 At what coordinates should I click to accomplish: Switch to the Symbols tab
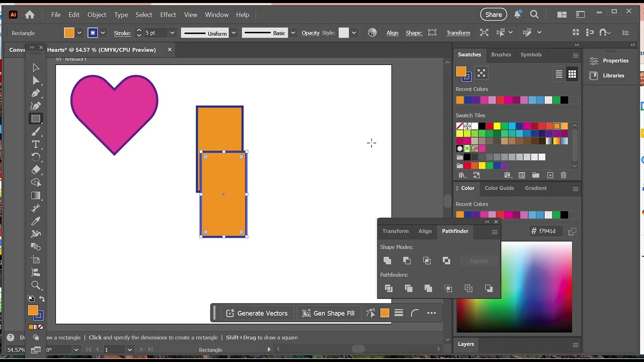(x=531, y=54)
